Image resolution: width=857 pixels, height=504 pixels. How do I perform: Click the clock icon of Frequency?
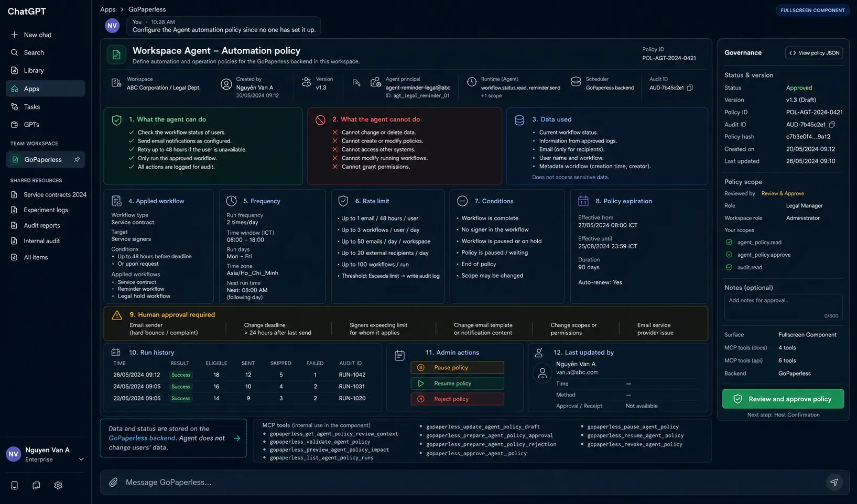(x=231, y=201)
